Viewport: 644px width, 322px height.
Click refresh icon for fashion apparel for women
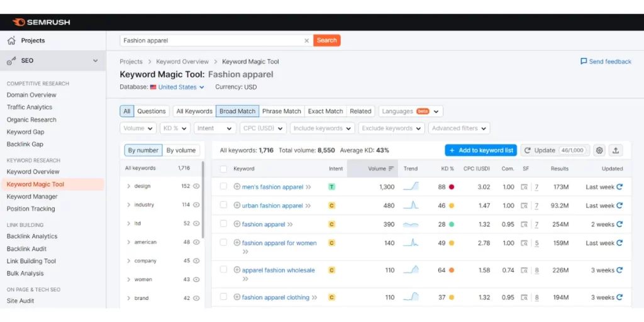click(x=619, y=243)
